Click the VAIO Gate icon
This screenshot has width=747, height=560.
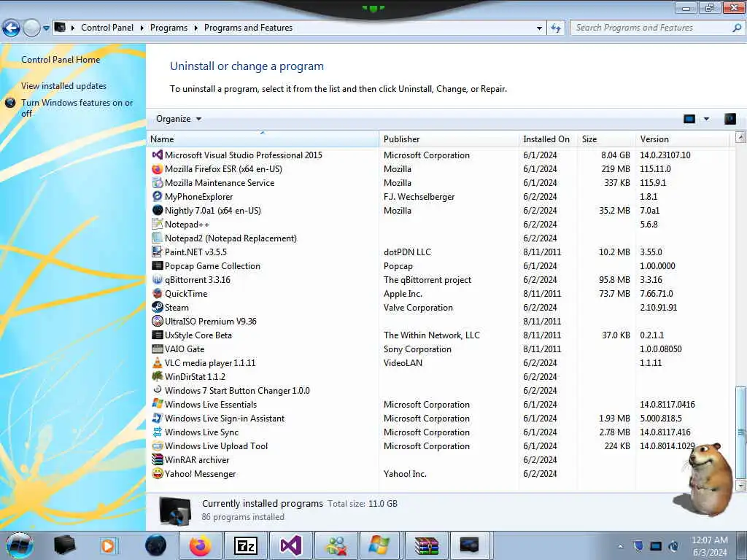(158, 349)
